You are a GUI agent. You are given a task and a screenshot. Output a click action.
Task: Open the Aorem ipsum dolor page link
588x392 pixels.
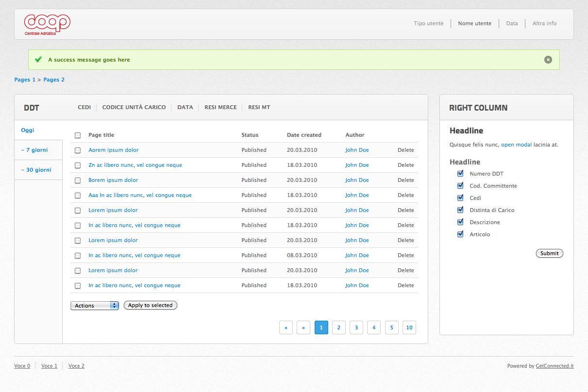[113, 150]
